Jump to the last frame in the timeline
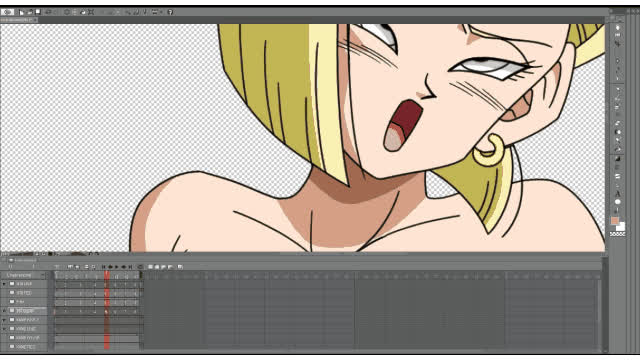 (131, 267)
